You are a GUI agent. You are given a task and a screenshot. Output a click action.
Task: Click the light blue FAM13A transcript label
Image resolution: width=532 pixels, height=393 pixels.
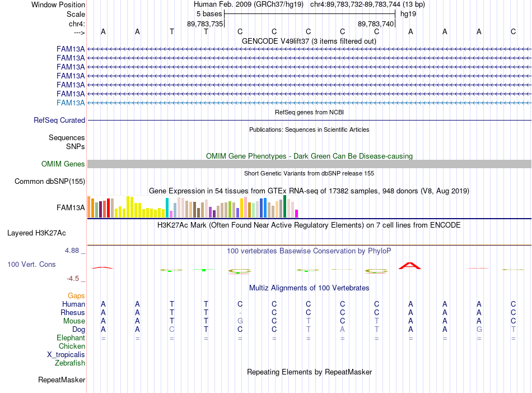click(71, 103)
